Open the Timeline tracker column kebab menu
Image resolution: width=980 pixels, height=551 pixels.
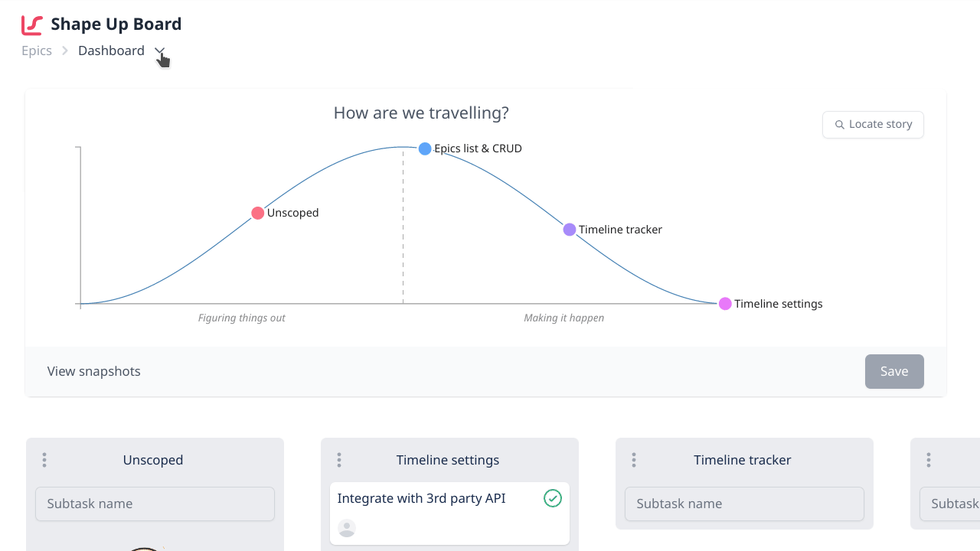pyautogui.click(x=634, y=460)
